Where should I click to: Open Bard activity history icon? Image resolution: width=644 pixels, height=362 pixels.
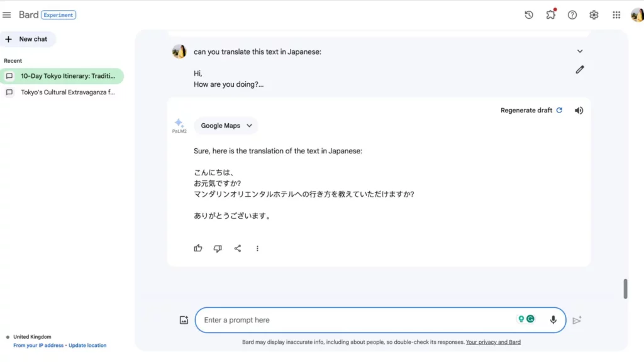(x=529, y=15)
